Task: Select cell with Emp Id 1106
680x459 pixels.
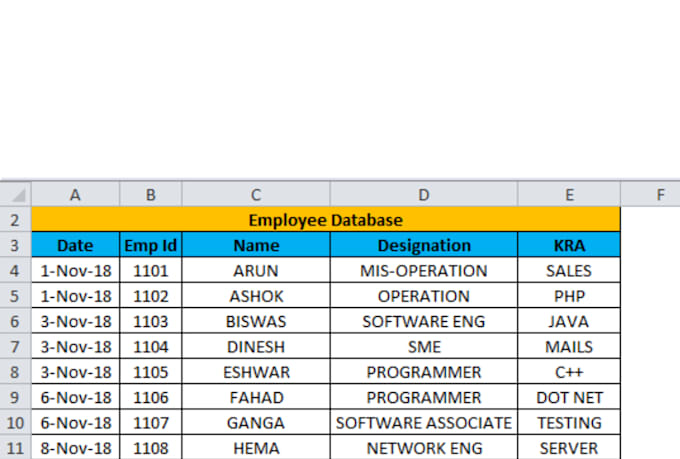Action: pos(150,397)
